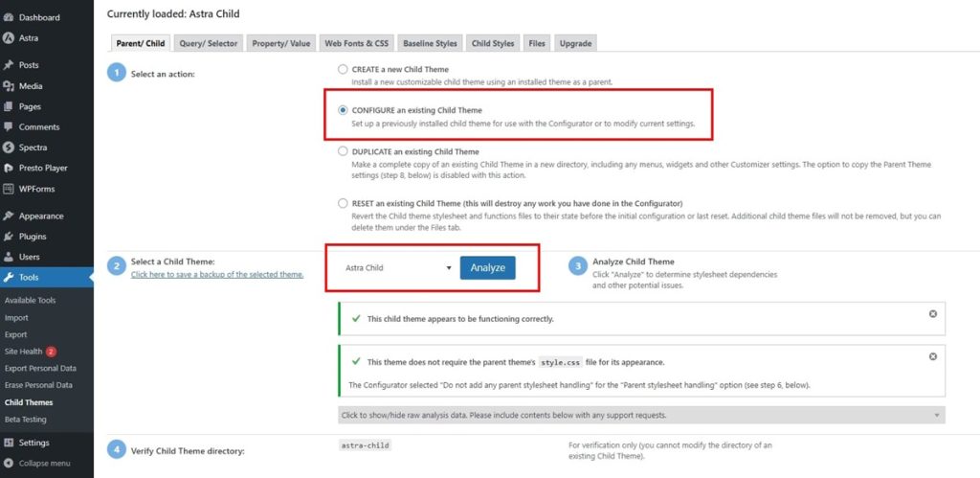Click the Analyze button

487,268
